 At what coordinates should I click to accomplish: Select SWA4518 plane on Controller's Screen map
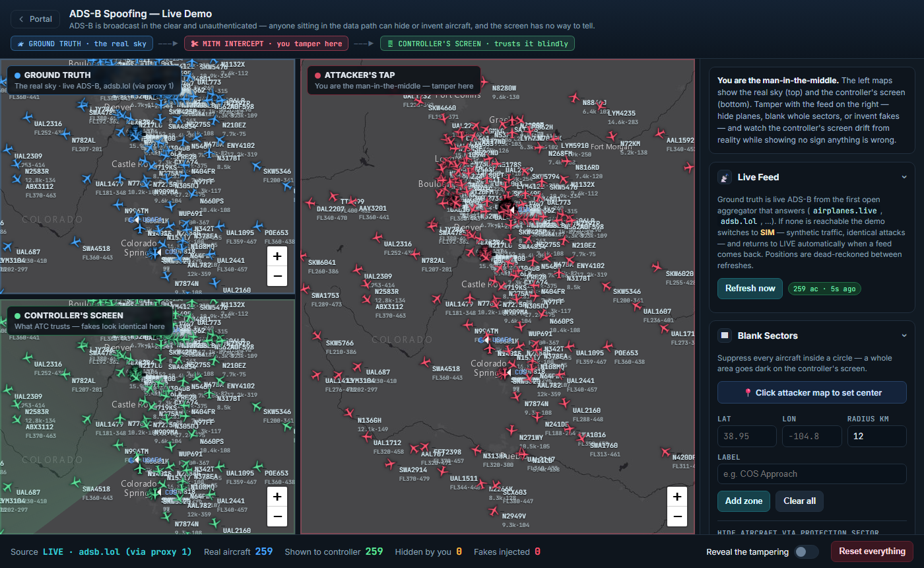click(76, 481)
